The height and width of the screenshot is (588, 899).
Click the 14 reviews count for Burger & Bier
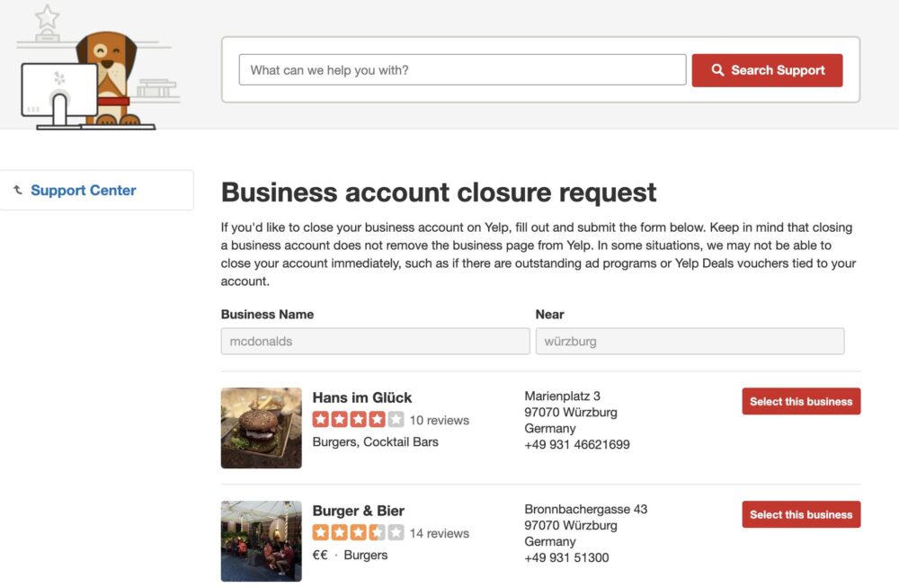click(x=440, y=533)
